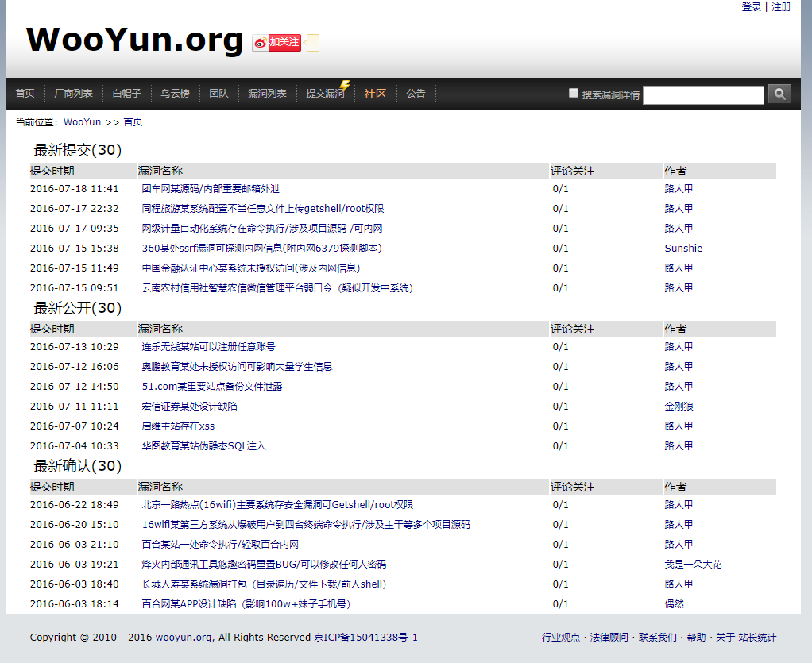Enable the 搜索漏洞详情 checkbox
812x663 pixels.
[x=574, y=93]
